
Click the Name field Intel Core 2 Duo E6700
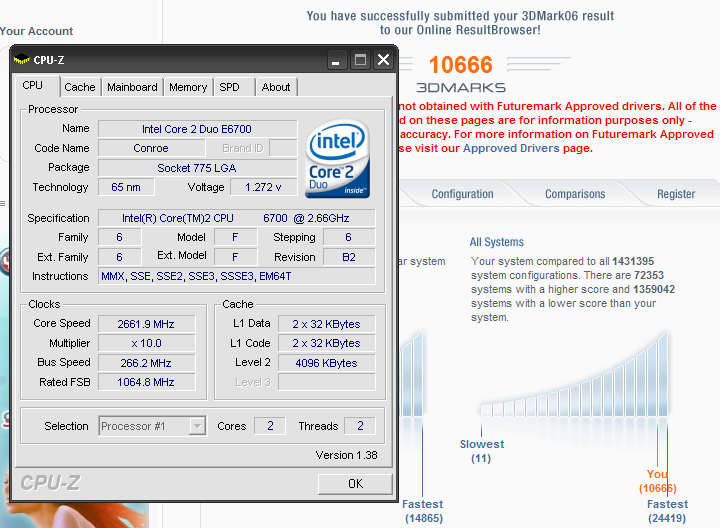click(x=197, y=129)
